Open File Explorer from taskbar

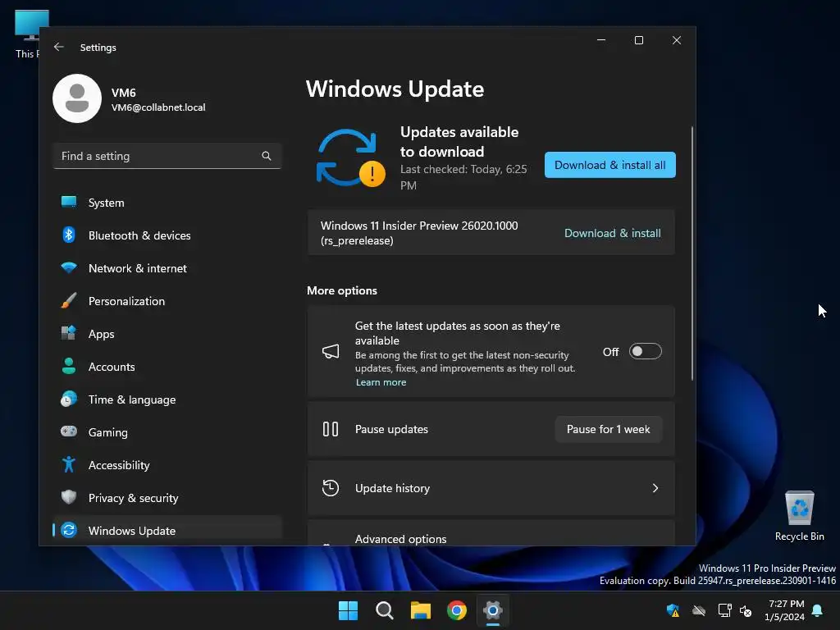tap(421, 610)
